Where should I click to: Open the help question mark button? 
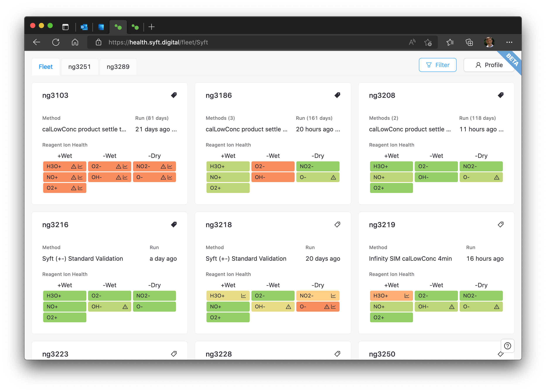point(507,346)
